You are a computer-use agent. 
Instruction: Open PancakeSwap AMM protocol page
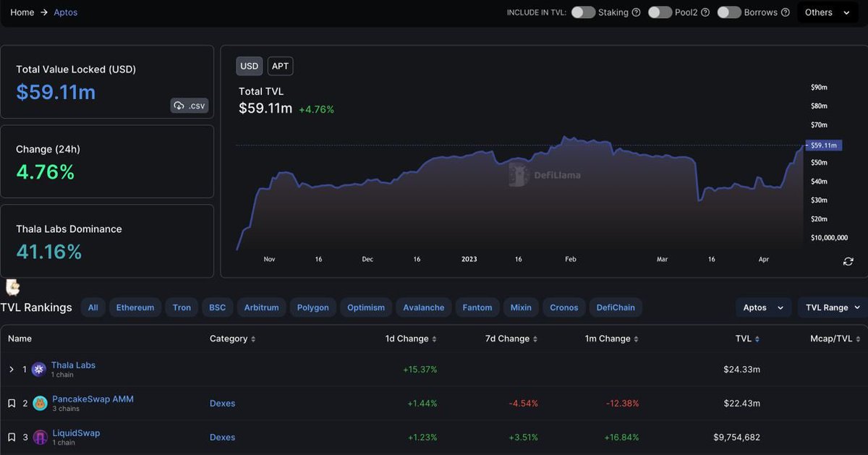93,399
